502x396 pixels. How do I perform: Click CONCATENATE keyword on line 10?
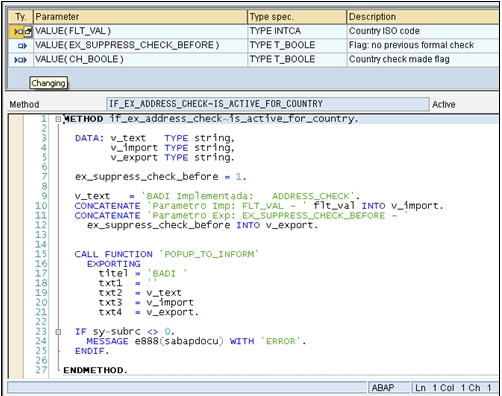click(107, 206)
